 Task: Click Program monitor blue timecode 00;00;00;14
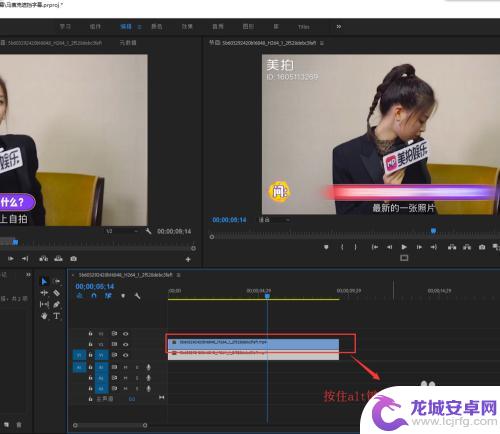[229, 220]
